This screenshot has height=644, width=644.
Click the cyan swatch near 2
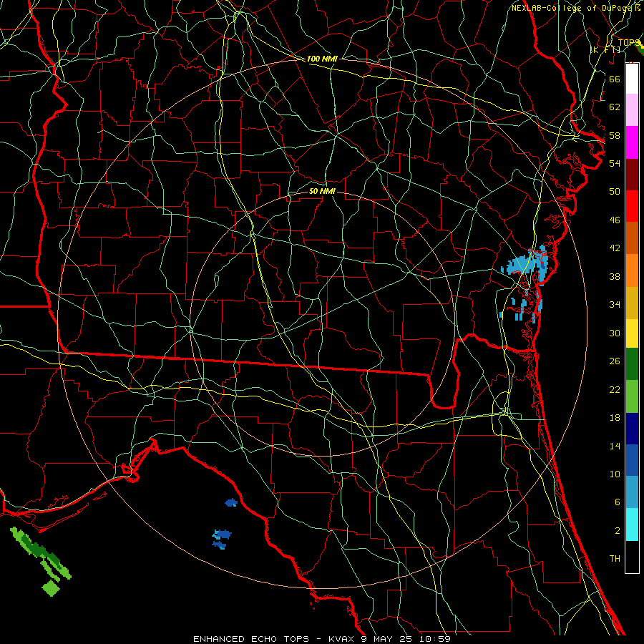[632, 525]
